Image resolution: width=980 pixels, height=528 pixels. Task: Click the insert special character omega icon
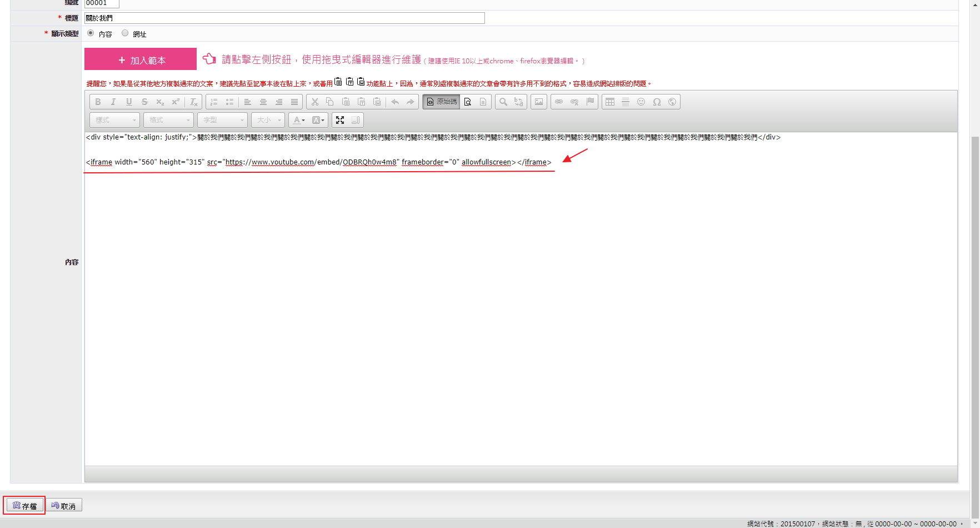(656, 102)
